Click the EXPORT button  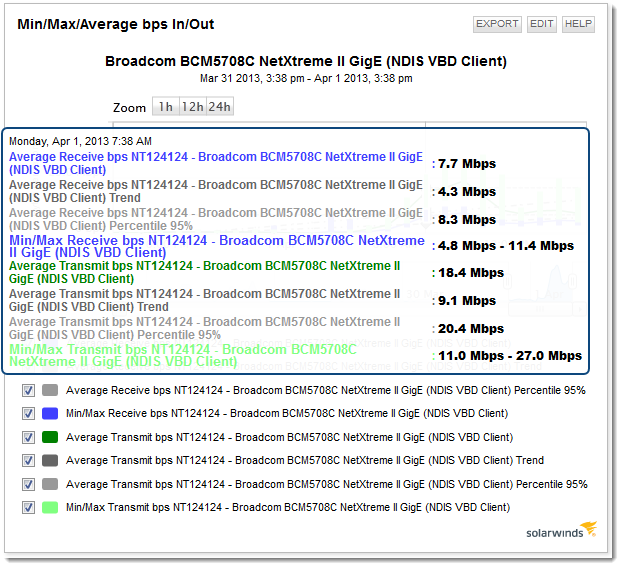point(497,24)
